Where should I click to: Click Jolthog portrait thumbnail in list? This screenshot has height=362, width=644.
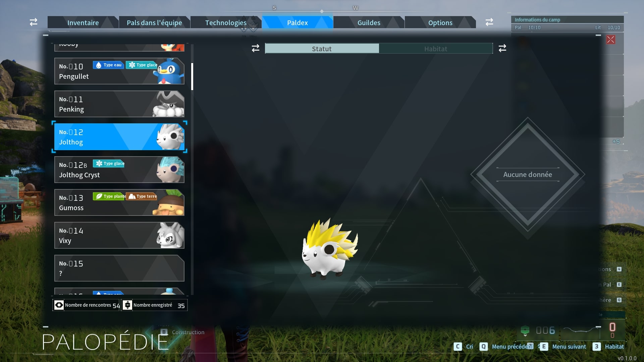coord(170,137)
